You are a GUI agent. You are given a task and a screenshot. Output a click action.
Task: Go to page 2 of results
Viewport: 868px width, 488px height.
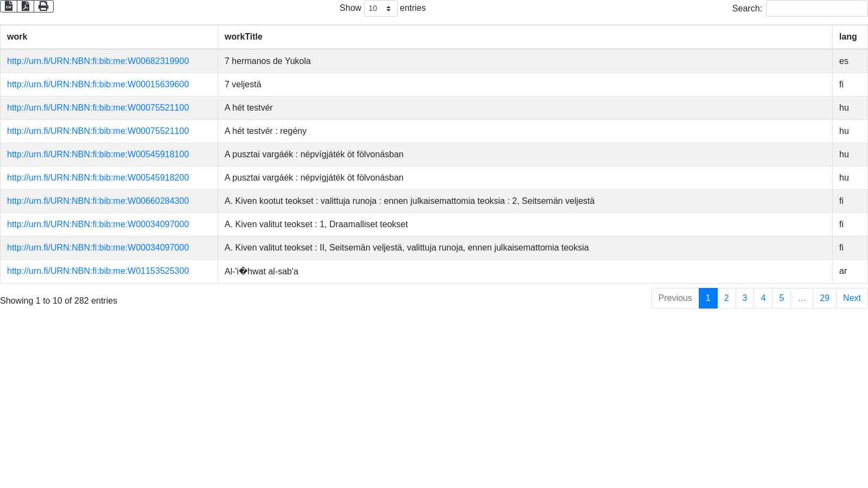pyautogui.click(x=726, y=298)
